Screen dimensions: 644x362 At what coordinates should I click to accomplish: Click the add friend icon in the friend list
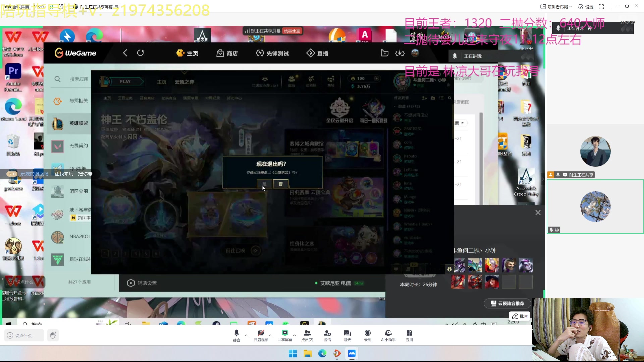coord(424,98)
